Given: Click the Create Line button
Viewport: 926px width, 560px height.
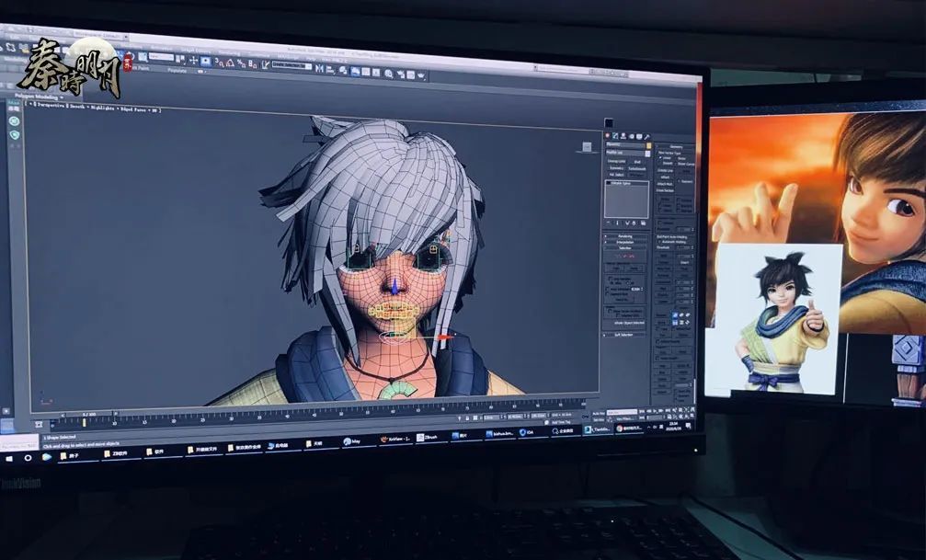Looking at the screenshot, I should tap(665, 171).
